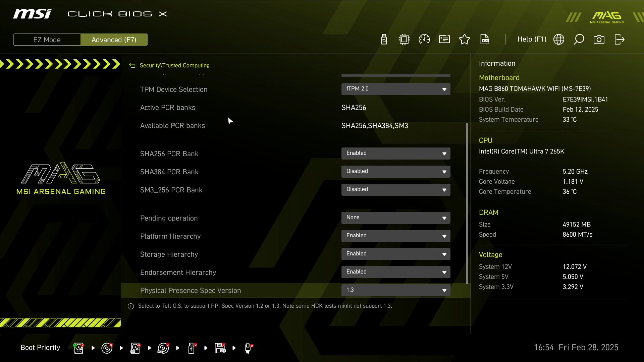The width and height of the screenshot is (644, 362).
Task: Click the exit door icon
Action: pyautogui.click(x=619, y=40)
